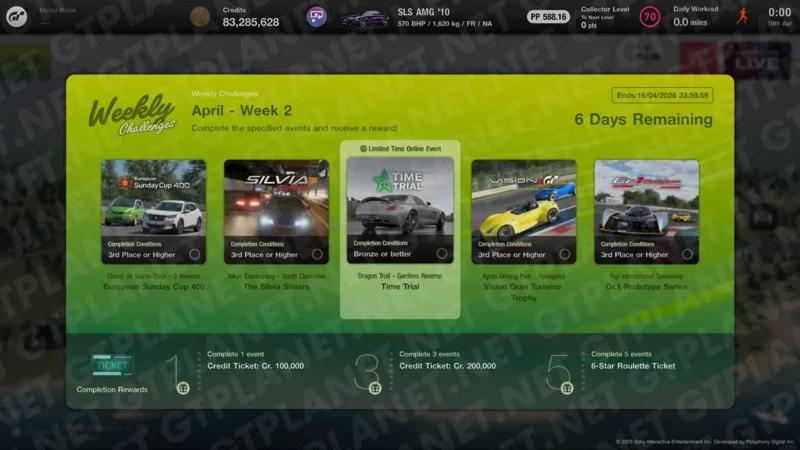800x450 pixels.
Task: Click the Weekly Challenges logo
Action: [x=132, y=115]
